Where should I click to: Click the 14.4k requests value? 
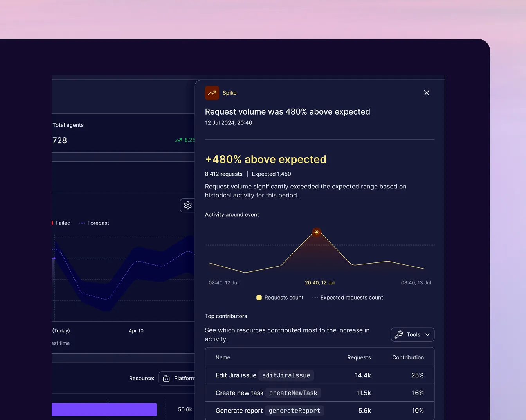click(x=363, y=375)
